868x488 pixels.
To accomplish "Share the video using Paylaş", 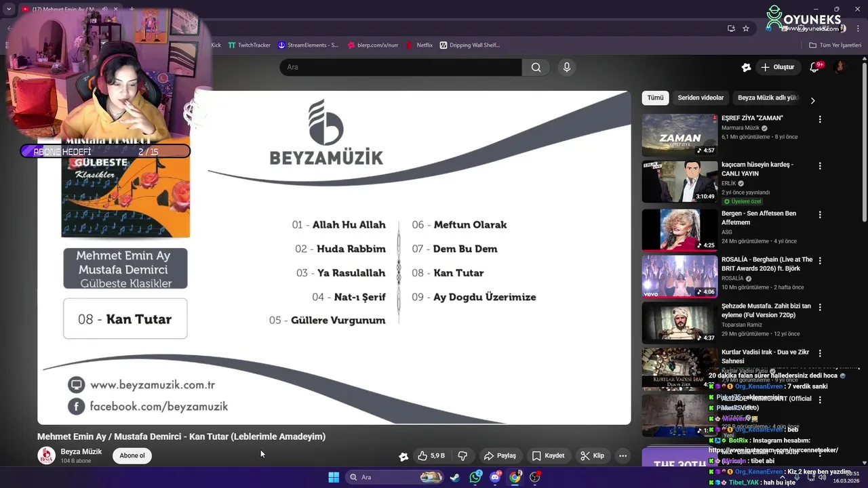I will pyautogui.click(x=500, y=455).
